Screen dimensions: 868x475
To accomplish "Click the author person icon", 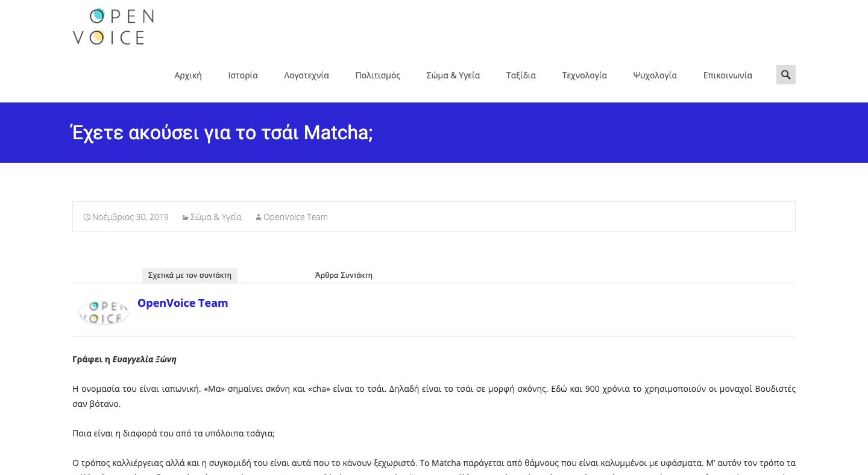I will pyautogui.click(x=259, y=218).
